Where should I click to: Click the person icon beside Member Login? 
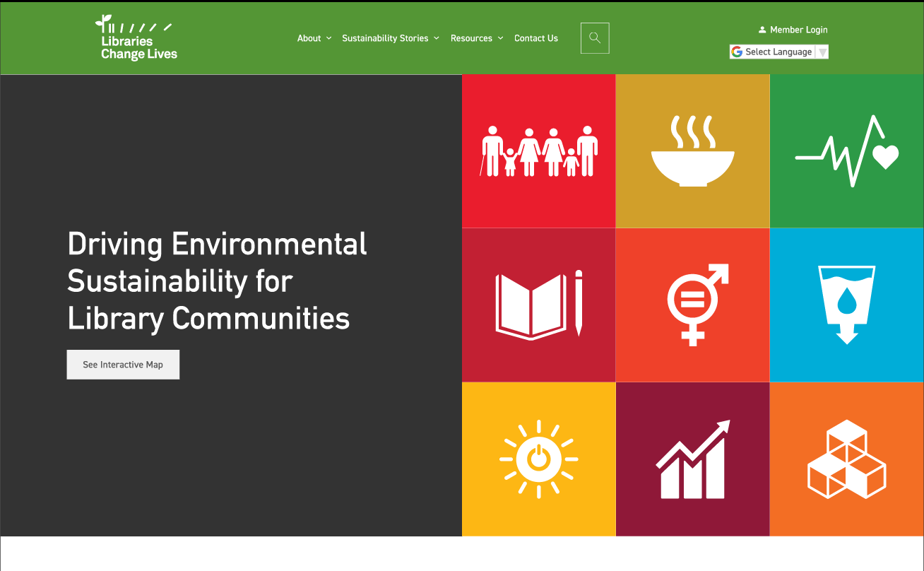762,30
